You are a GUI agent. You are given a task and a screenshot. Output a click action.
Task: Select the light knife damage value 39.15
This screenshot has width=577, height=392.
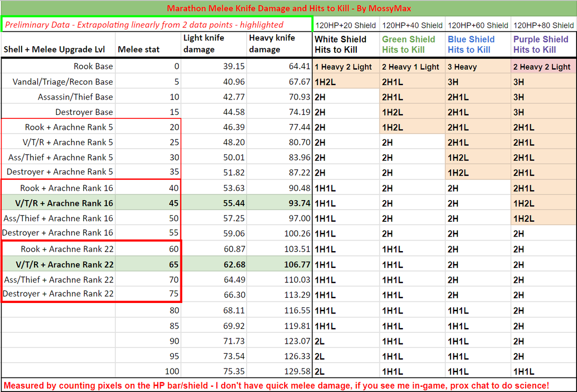(x=214, y=67)
